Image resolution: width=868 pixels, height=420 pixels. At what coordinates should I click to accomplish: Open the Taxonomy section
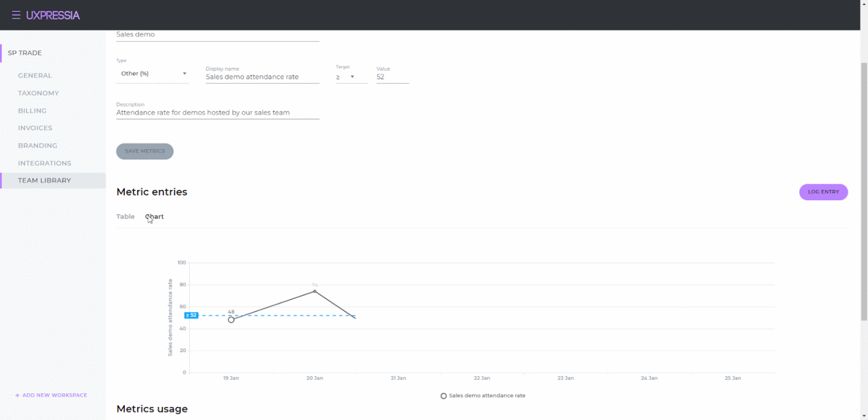tap(38, 93)
